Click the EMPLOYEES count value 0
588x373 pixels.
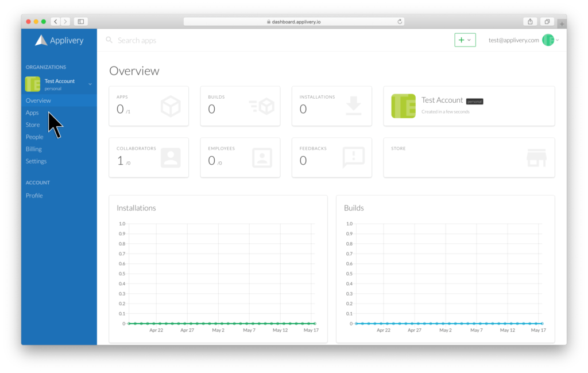coord(211,161)
